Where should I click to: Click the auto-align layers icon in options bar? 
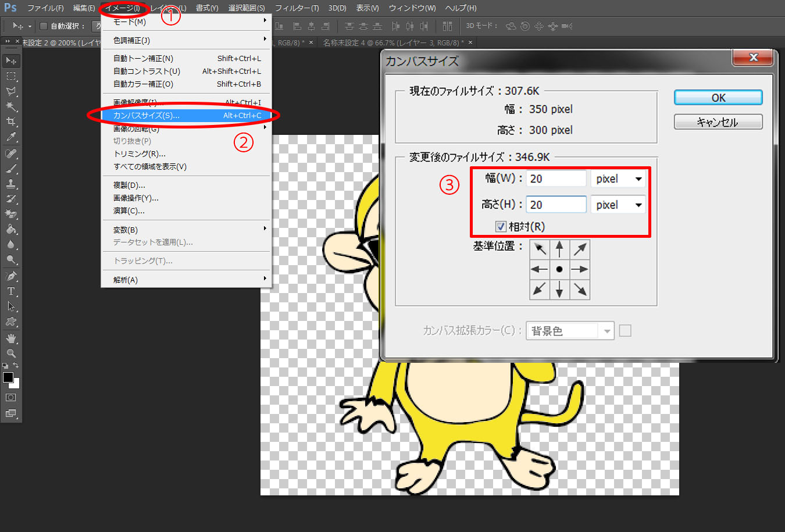click(x=447, y=26)
